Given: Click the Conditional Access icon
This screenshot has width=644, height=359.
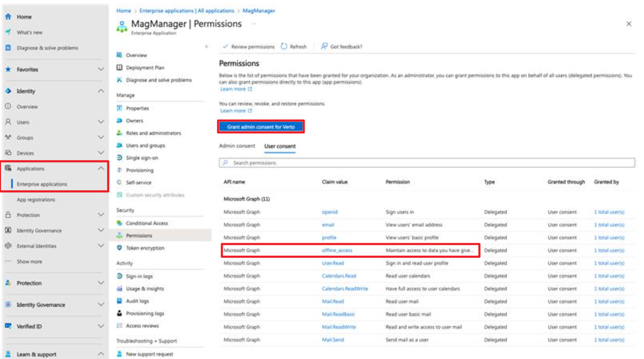Looking at the screenshot, I should pyautogui.click(x=120, y=223).
